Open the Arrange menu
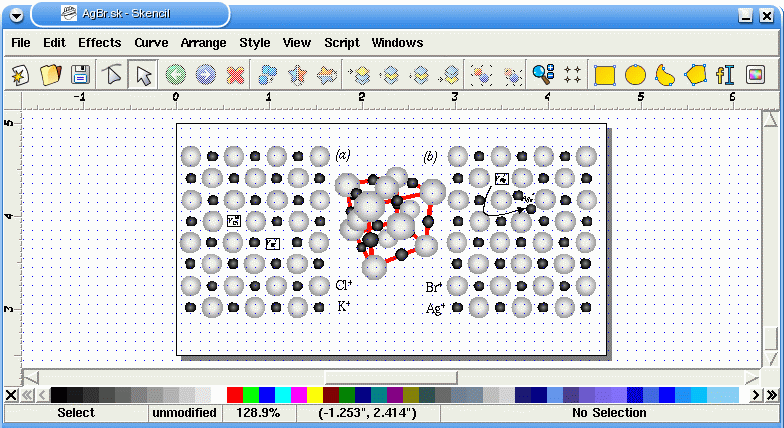The height and width of the screenshot is (428, 784). [x=204, y=43]
